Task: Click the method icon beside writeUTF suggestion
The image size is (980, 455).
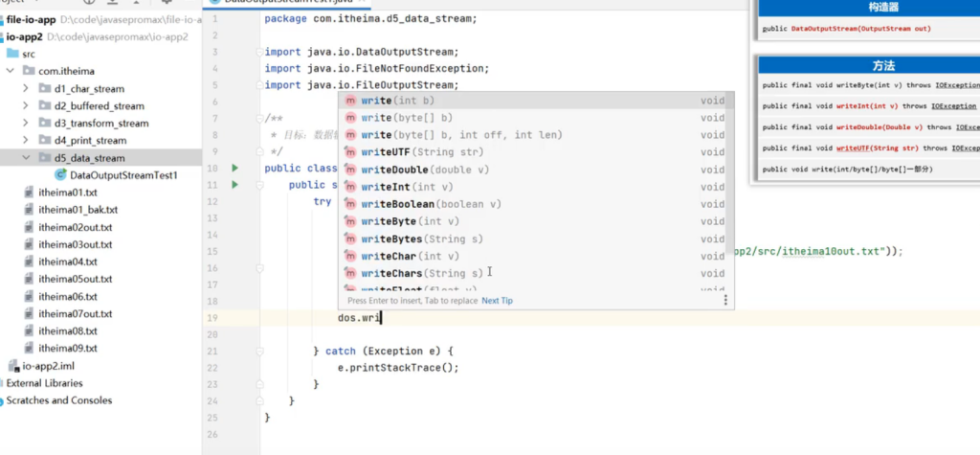Action: [350, 152]
